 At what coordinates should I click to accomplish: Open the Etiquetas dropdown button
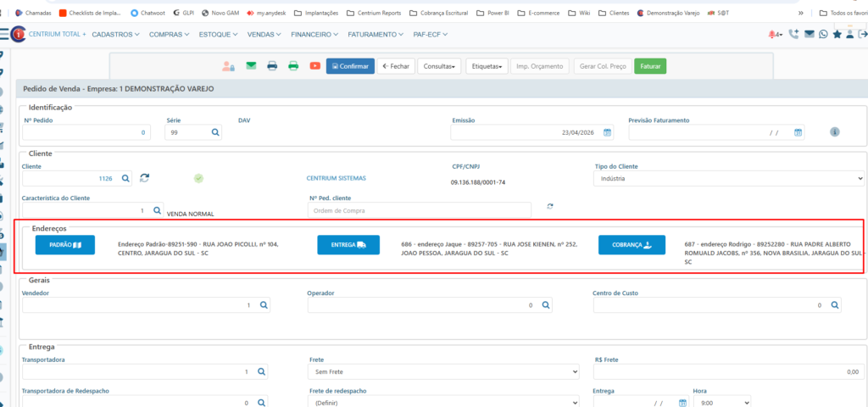coord(487,66)
